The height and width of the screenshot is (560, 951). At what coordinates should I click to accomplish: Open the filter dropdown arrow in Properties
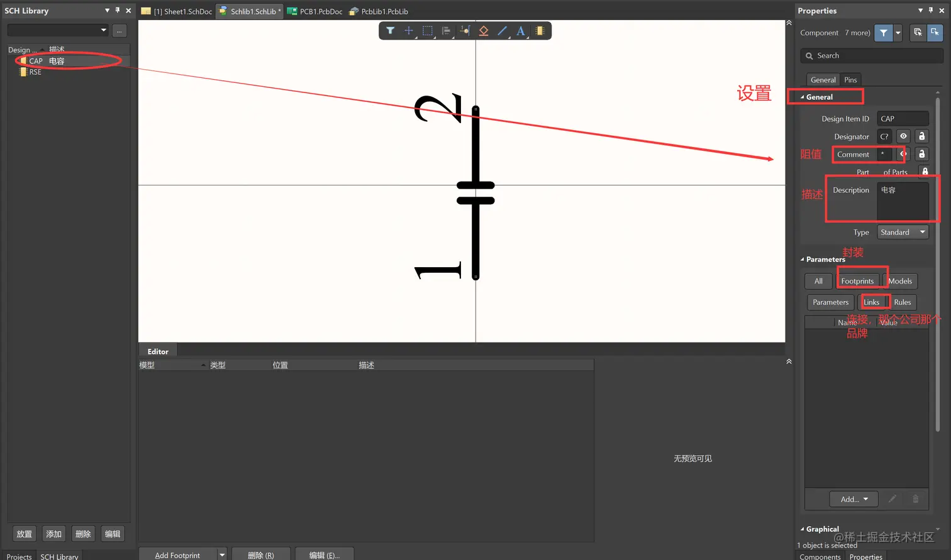[898, 33]
